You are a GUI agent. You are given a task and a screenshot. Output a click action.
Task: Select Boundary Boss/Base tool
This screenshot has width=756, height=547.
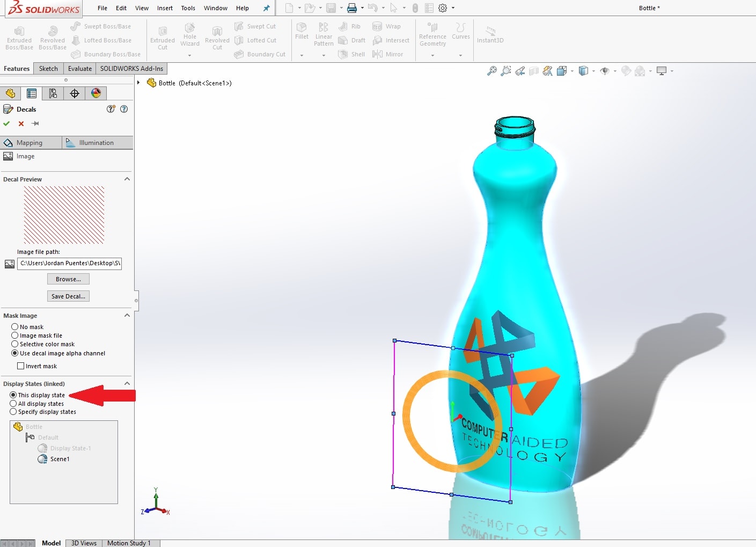(x=106, y=54)
